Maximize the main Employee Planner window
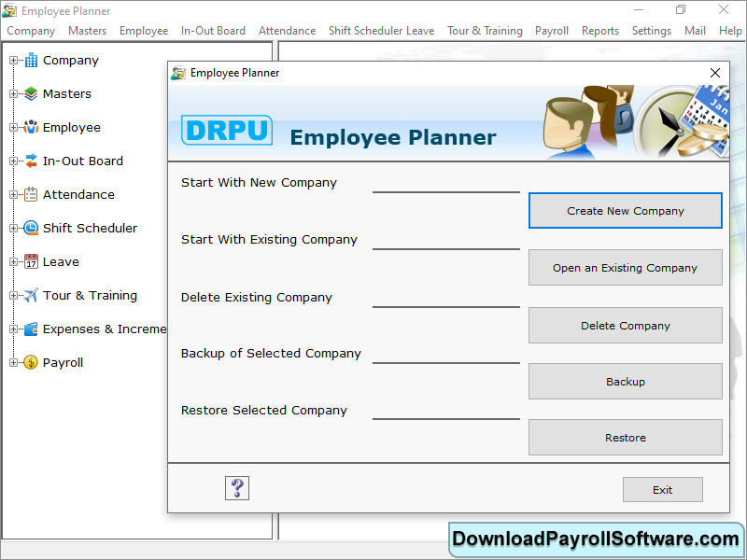Image resolution: width=747 pixels, height=560 pixels. [681, 9]
